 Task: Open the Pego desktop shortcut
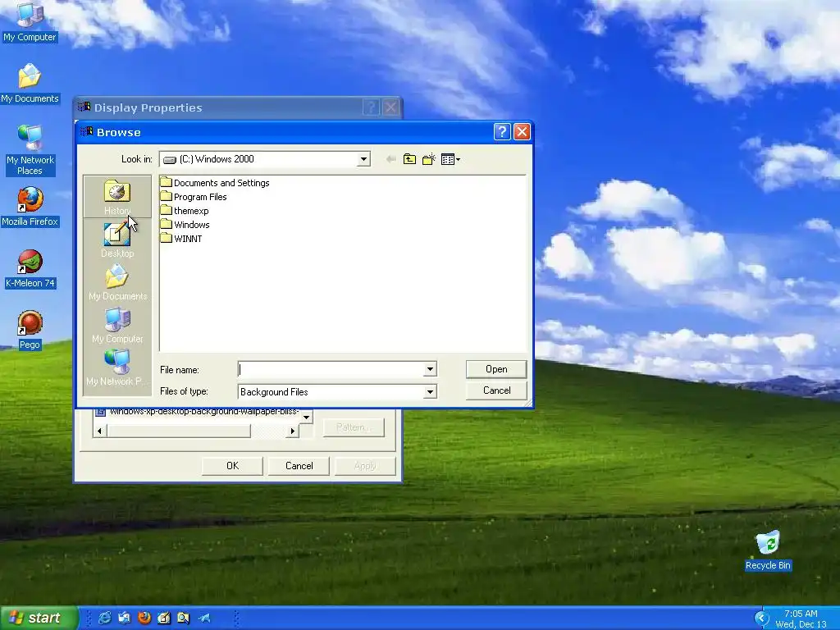point(30,331)
